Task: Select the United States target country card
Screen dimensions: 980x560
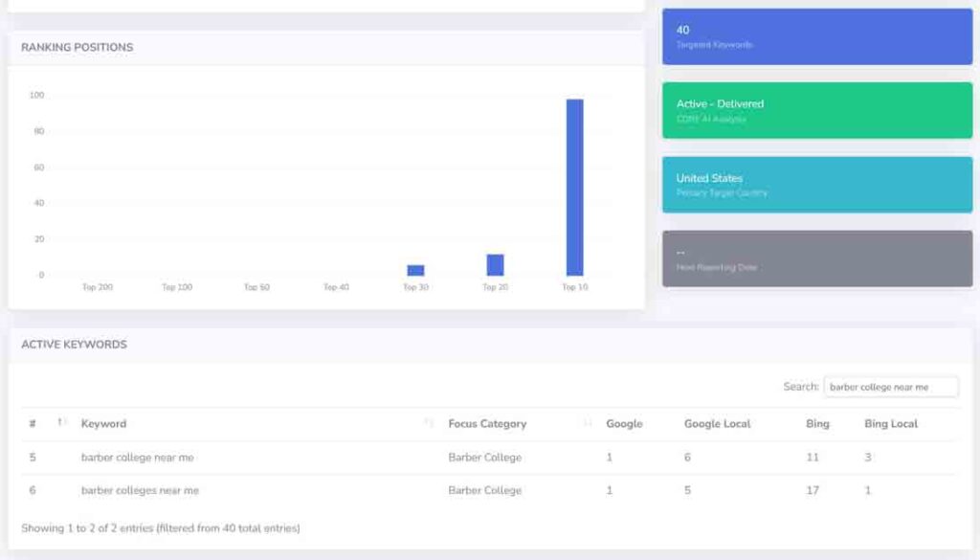Action: pyautogui.click(x=816, y=185)
